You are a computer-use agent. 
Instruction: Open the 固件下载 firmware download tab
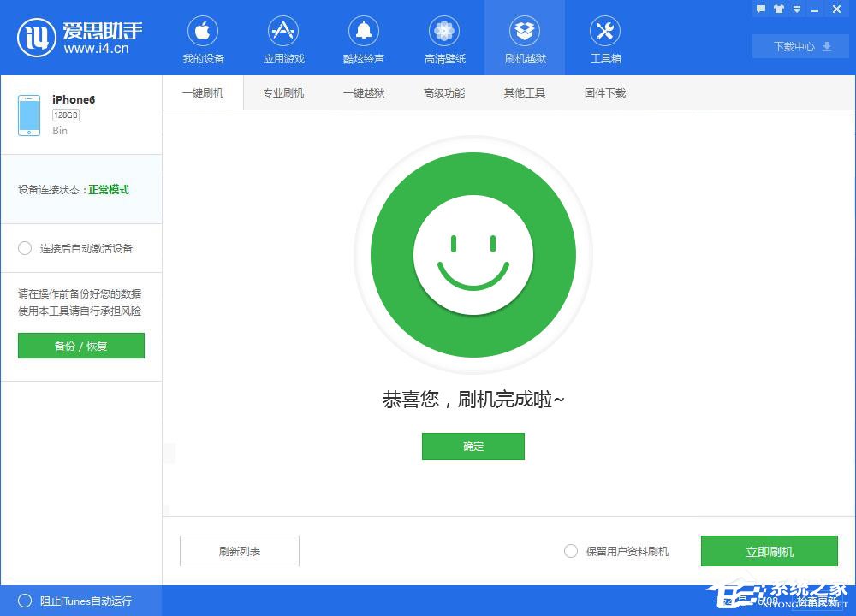(604, 92)
